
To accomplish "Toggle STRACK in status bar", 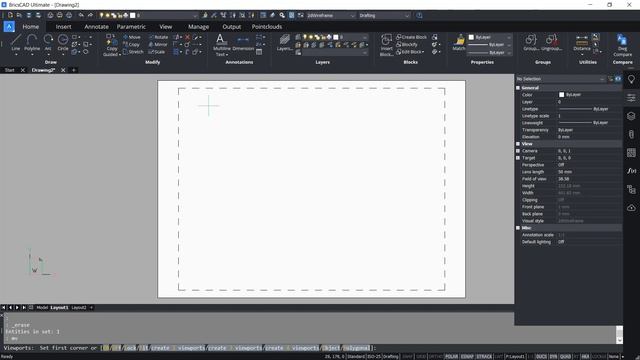I will click(484, 357).
